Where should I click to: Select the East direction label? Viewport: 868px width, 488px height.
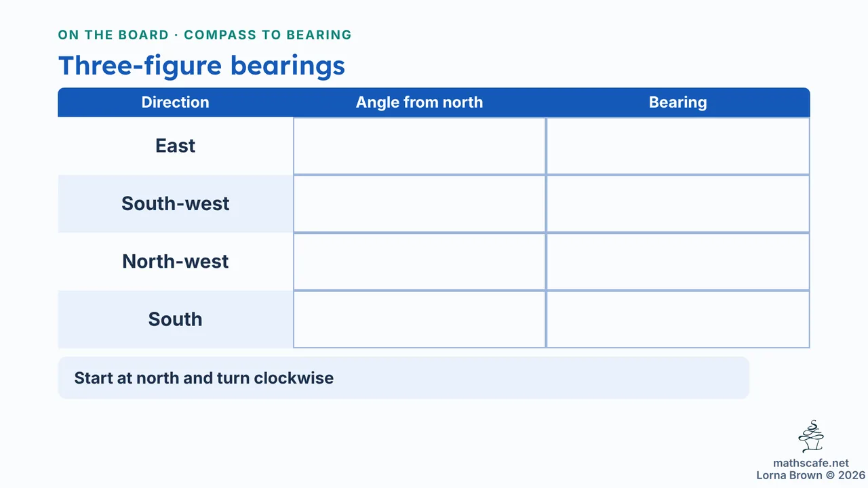tap(176, 146)
